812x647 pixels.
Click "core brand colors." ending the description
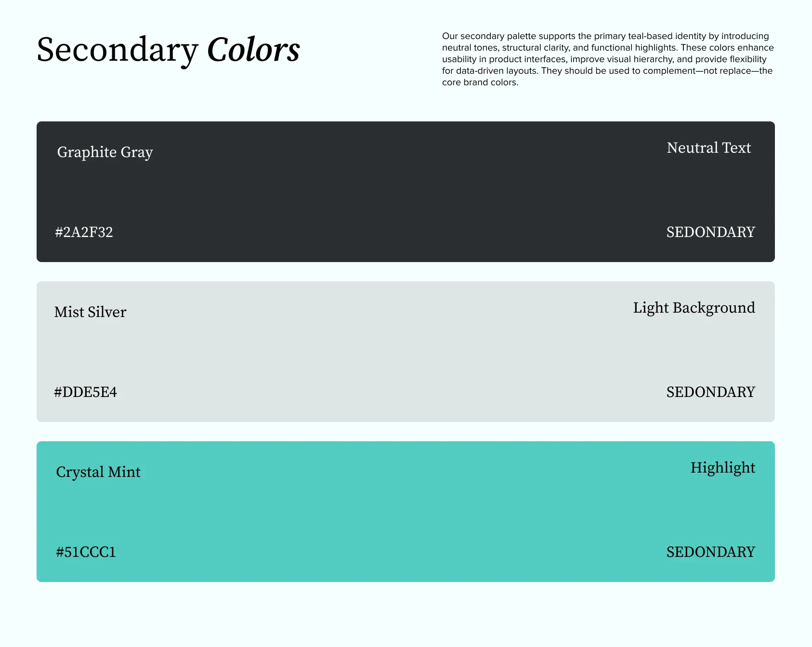(480, 82)
